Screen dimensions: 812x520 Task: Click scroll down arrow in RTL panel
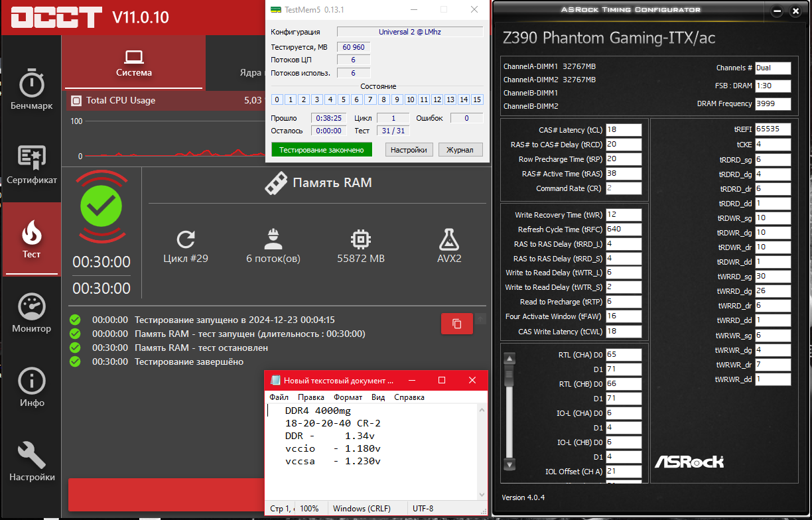point(509,464)
